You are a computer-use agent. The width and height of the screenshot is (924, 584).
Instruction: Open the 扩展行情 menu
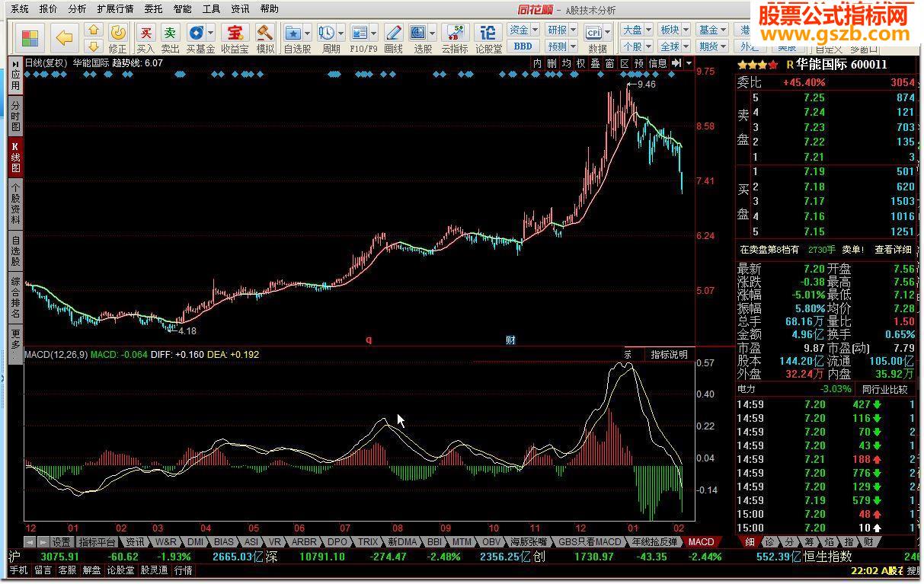115,9
